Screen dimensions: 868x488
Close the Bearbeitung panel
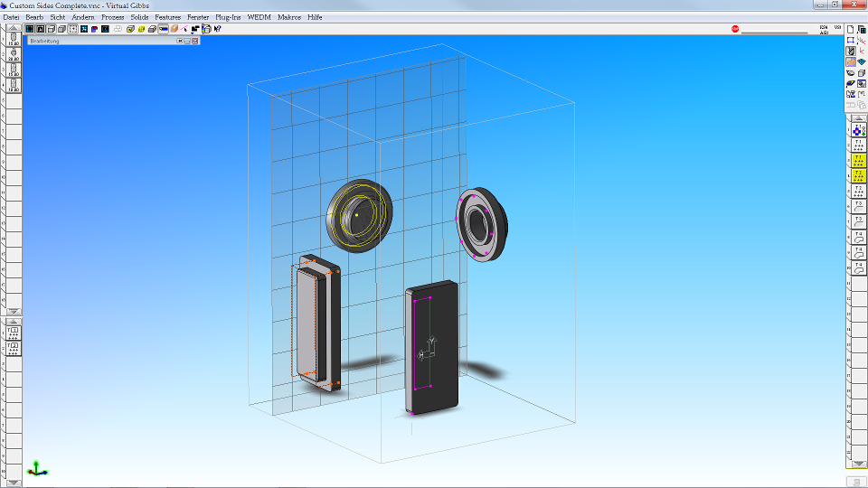(195, 41)
